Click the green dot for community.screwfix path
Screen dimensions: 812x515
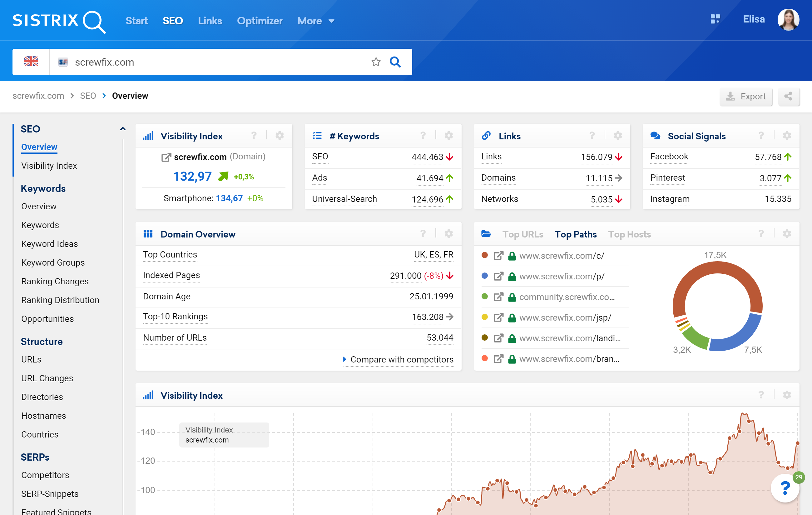pos(485,296)
